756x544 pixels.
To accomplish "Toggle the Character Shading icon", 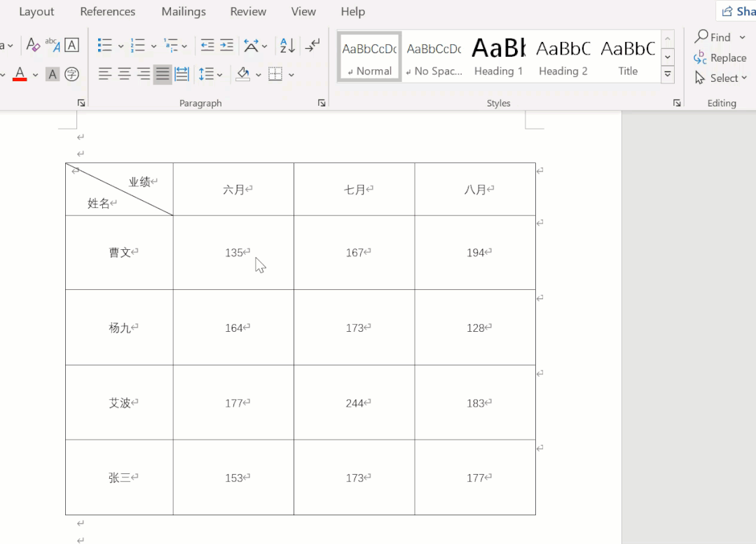I will click(53, 74).
